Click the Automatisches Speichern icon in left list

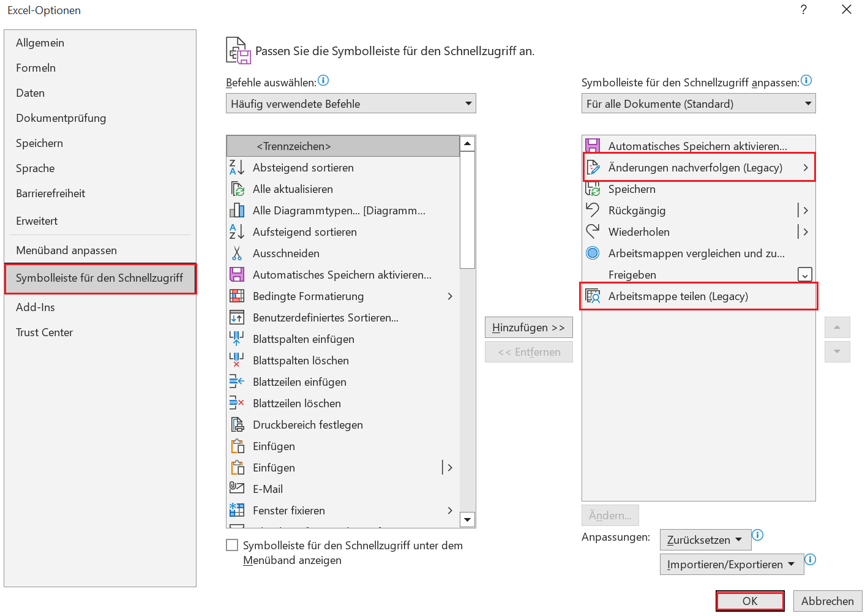[237, 274]
